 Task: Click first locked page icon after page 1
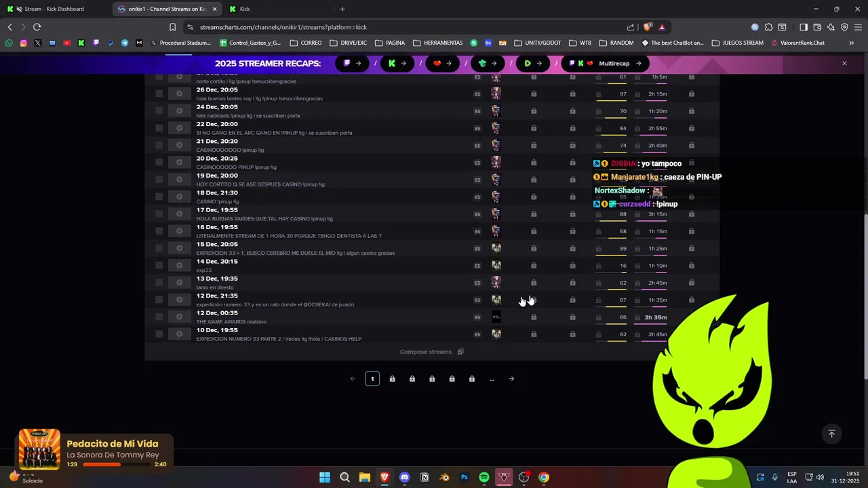pos(392,379)
